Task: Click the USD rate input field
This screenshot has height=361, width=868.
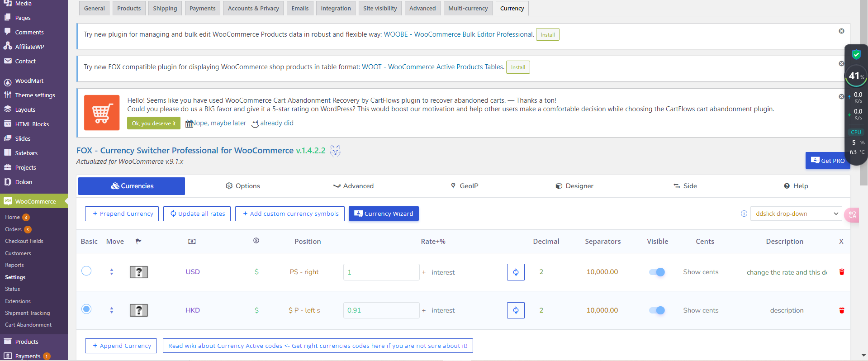Action: click(381, 272)
